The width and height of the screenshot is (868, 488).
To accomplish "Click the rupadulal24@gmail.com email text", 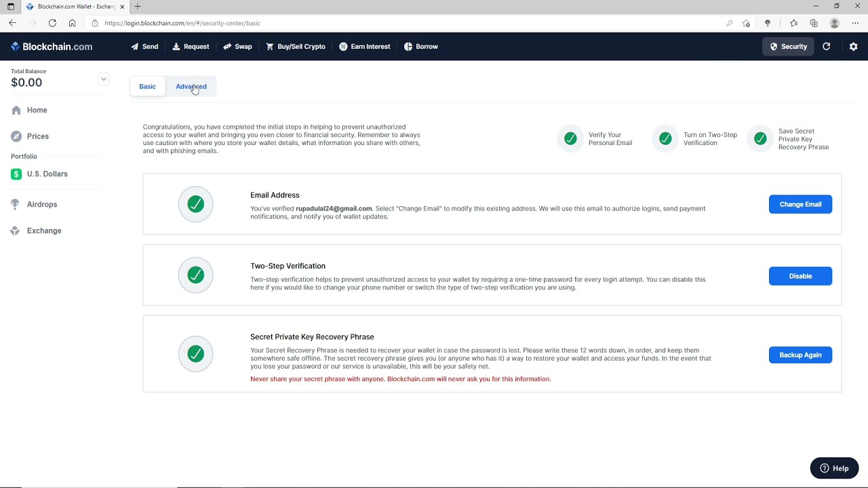I will click(334, 209).
